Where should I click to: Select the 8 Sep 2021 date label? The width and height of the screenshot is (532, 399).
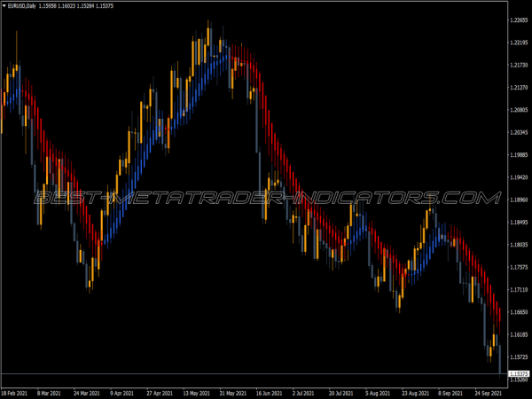pos(450,392)
